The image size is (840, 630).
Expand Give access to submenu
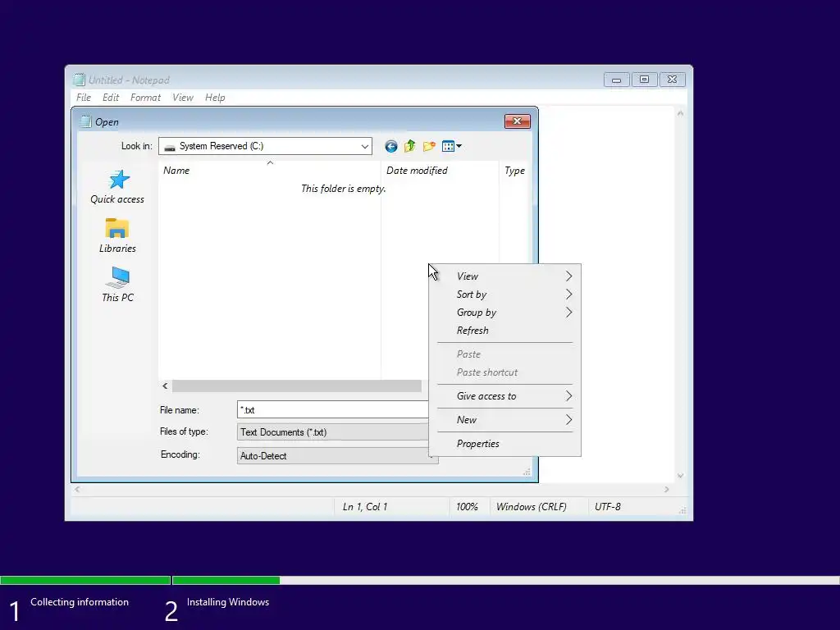505,396
